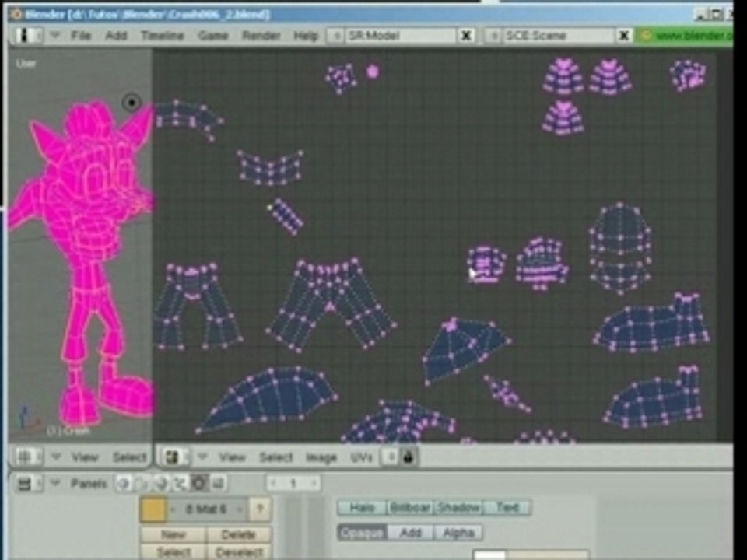Click the question mark material button
The image size is (747, 560).
coord(260,510)
